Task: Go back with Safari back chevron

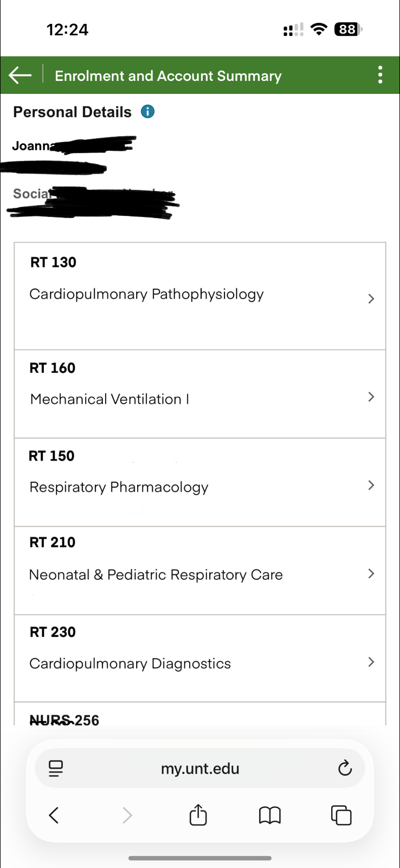Action: (x=54, y=815)
